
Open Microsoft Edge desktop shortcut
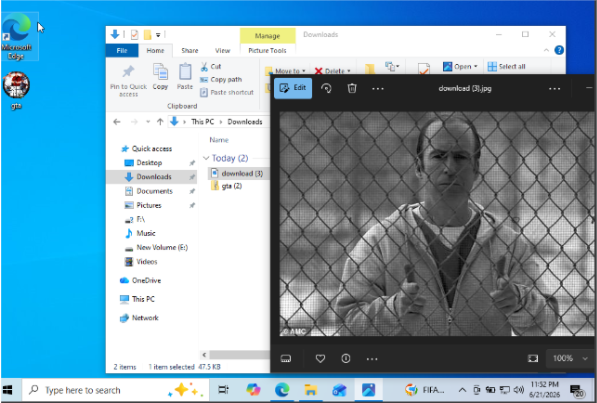click(x=16, y=36)
